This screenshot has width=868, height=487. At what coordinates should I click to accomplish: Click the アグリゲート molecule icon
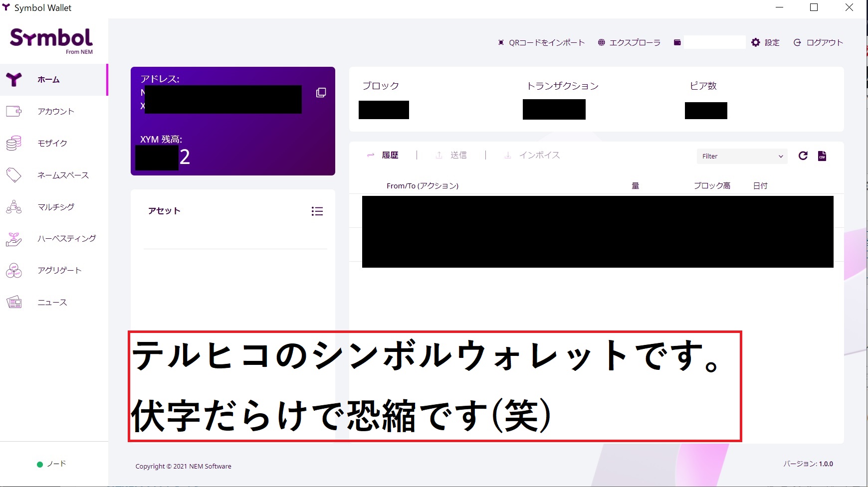point(14,270)
